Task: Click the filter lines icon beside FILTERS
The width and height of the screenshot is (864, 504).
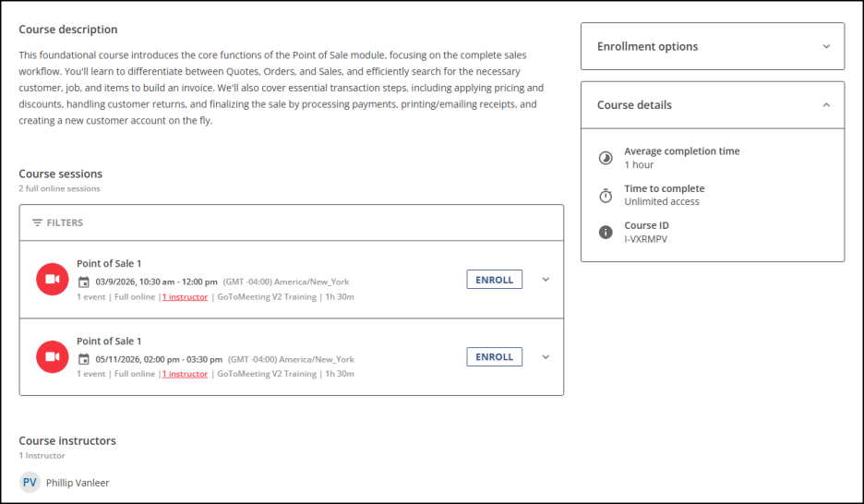Action: [x=37, y=223]
